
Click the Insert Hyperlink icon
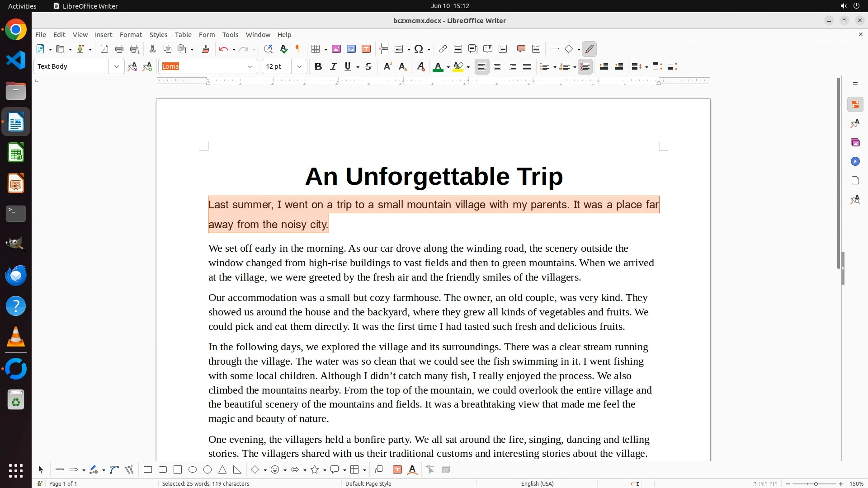pos(443,49)
